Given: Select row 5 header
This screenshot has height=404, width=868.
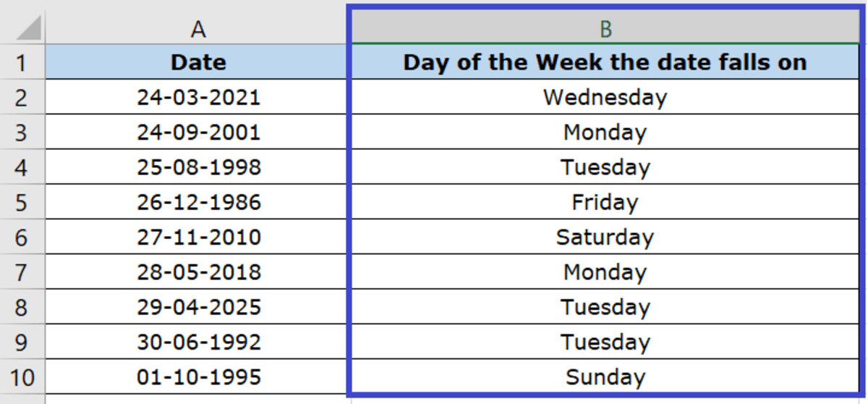Looking at the screenshot, I should coord(22,202).
